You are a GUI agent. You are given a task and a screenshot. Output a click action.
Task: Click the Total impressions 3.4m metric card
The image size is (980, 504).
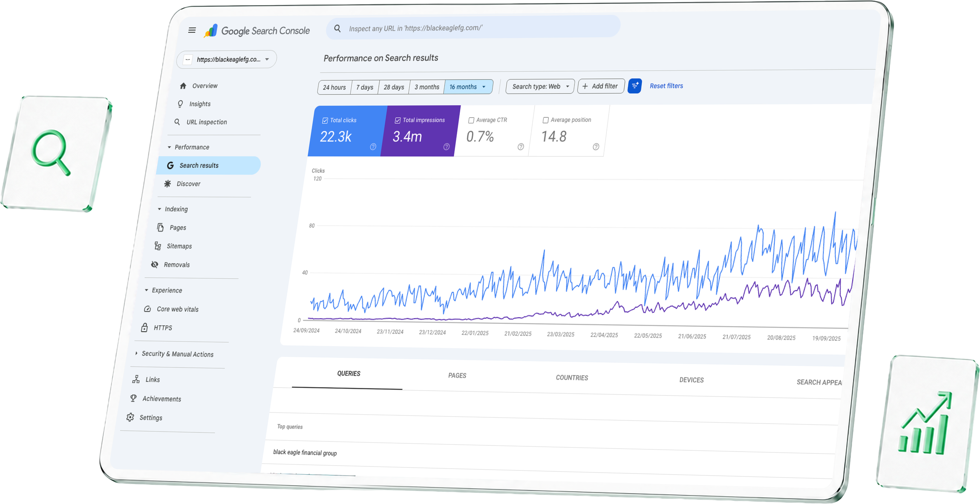click(421, 131)
